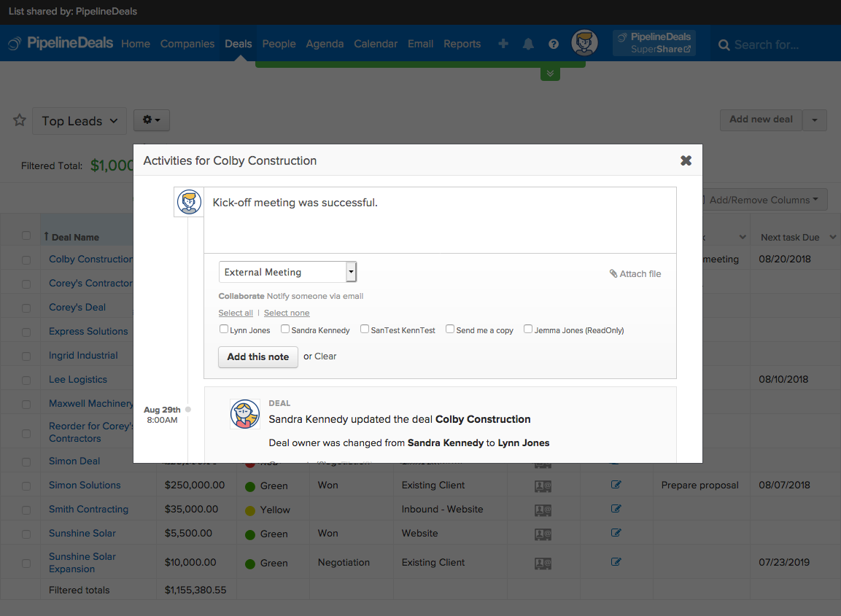
Task: Select the Colby Construction row checkbox
Action: 26,260
